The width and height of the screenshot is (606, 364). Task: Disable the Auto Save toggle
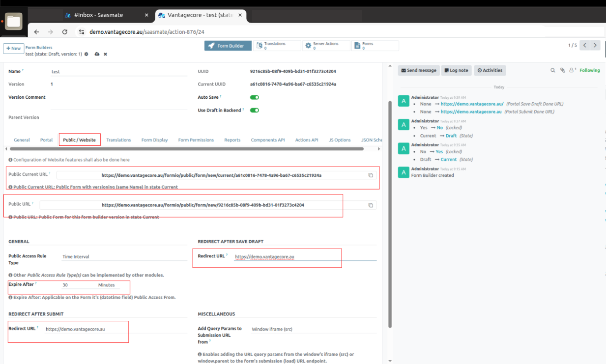point(254,97)
